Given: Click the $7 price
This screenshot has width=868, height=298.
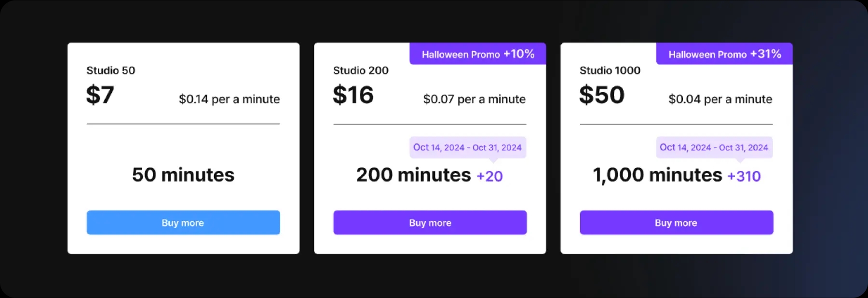Looking at the screenshot, I should point(100,95).
